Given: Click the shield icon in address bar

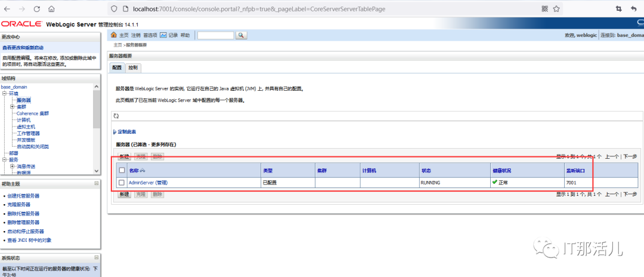Looking at the screenshot, I should tap(114, 8).
